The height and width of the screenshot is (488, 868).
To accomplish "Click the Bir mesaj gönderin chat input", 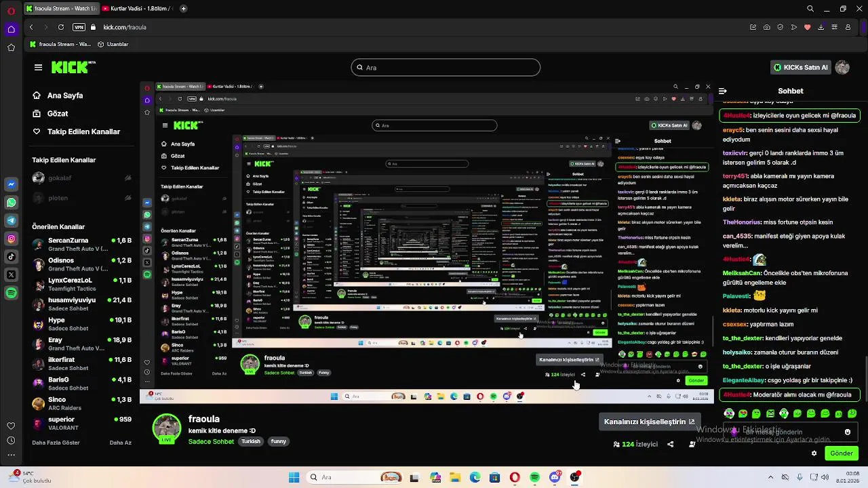I will tap(789, 432).
